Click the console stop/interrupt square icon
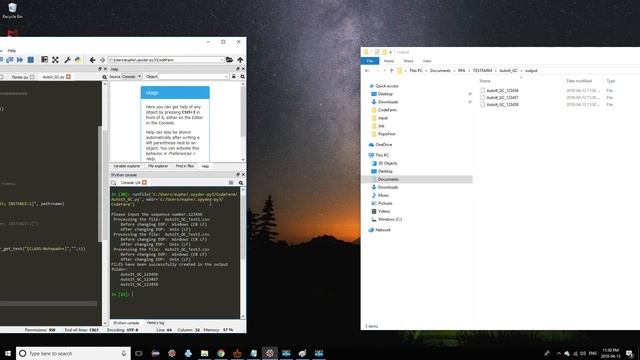The height and width of the screenshot is (360, 640). (x=231, y=183)
